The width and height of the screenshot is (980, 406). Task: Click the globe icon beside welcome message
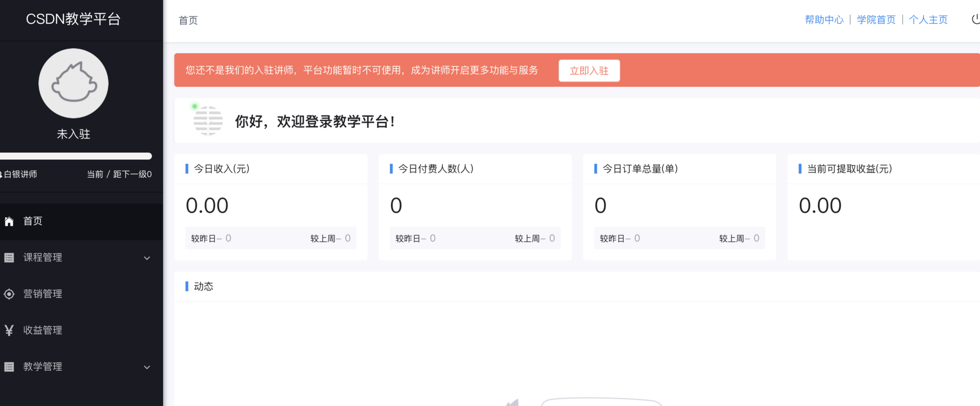(x=208, y=121)
